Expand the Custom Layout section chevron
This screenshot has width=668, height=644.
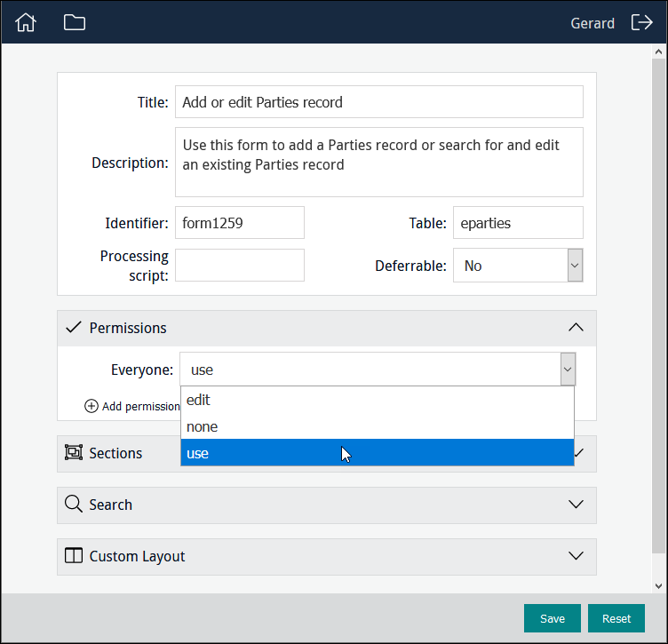tap(576, 556)
